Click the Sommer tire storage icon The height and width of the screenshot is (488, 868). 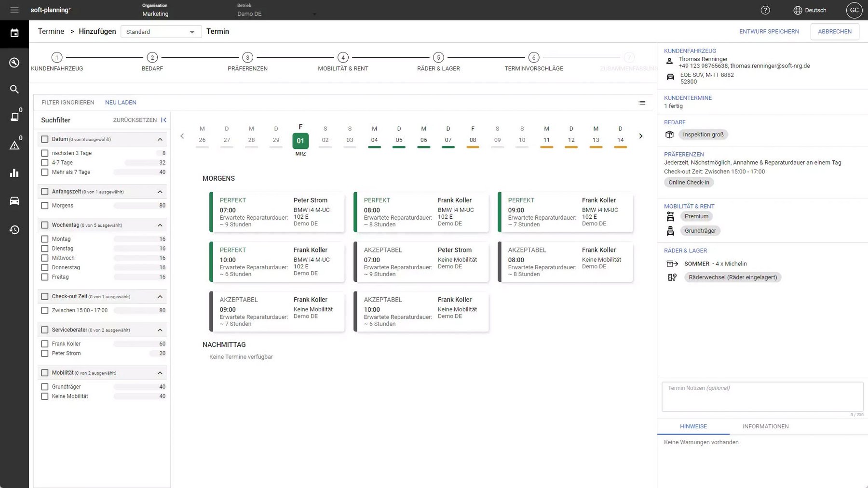point(672,264)
